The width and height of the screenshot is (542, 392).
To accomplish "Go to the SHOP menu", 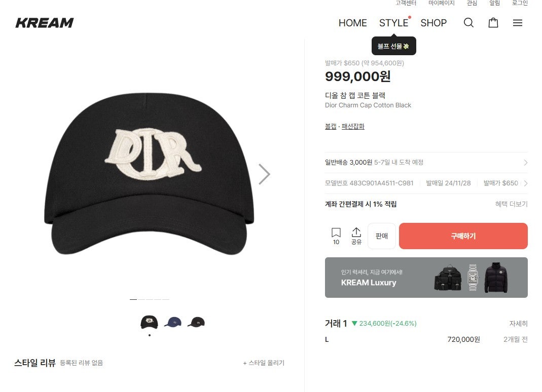I will 433,23.
